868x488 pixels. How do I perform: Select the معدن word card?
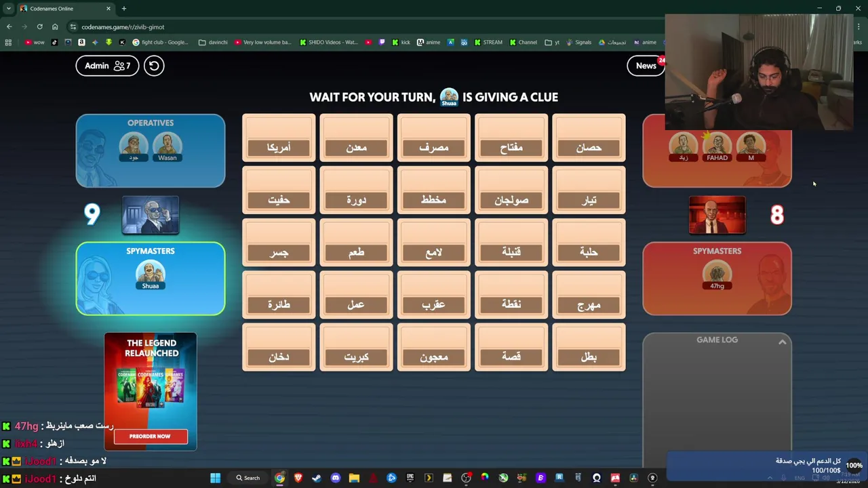point(356,138)
